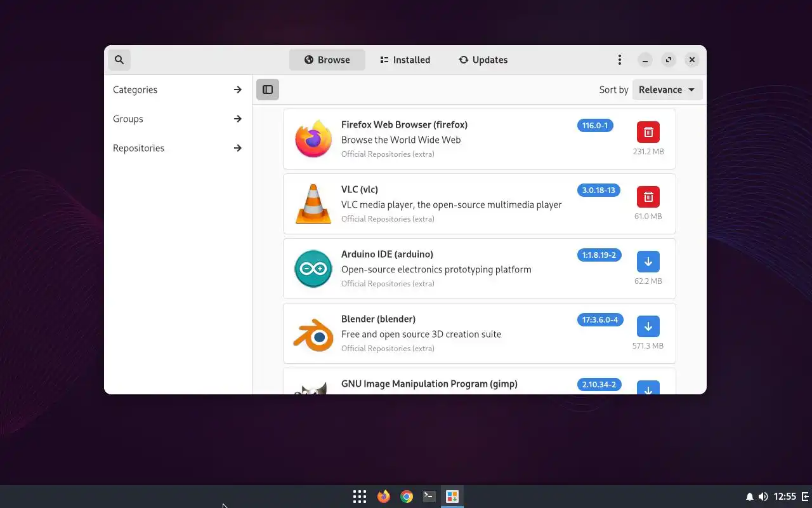The height and width of the screenshot is (508, 812).
Task: Click GIMP version badge 2.10.34-2
Action: pyautogui.click(x=599, y=385)
